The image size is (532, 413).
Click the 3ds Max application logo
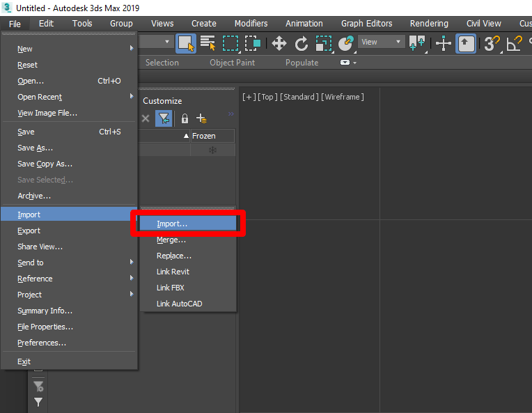(6, 8)
